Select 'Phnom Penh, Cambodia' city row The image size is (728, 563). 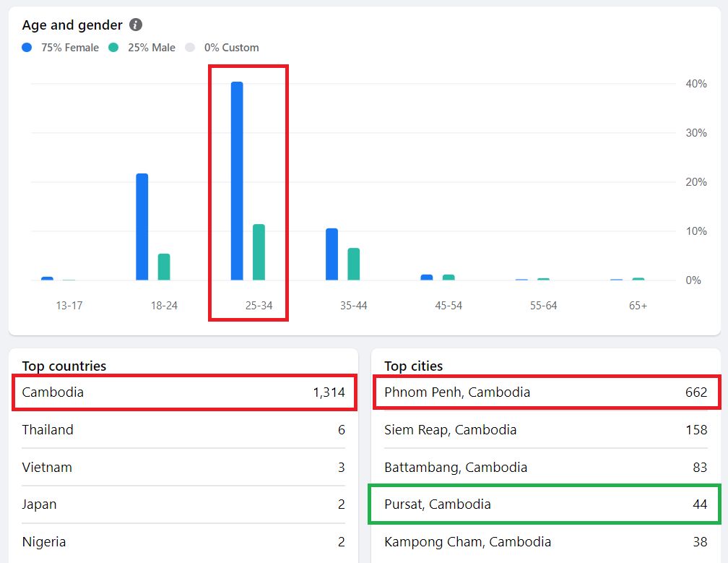click(547, 392)
